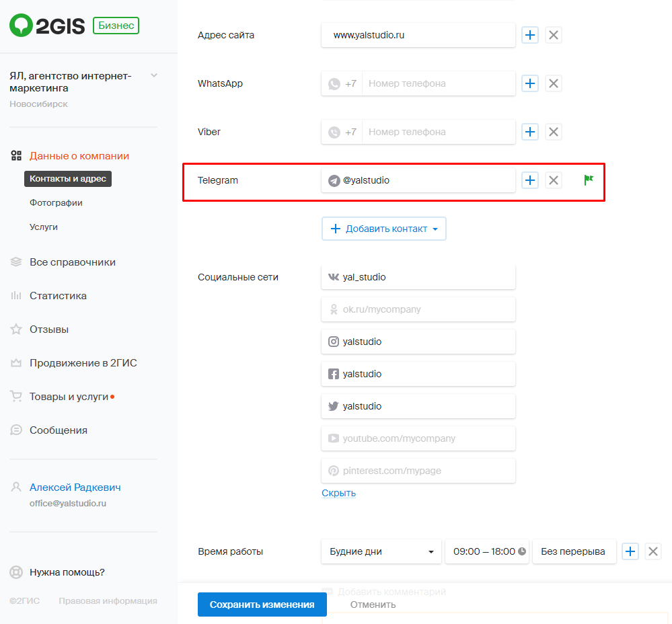This screenshot has height=624, width=672.
Task: Remove the website address row
Action: (x=554, y=35)
